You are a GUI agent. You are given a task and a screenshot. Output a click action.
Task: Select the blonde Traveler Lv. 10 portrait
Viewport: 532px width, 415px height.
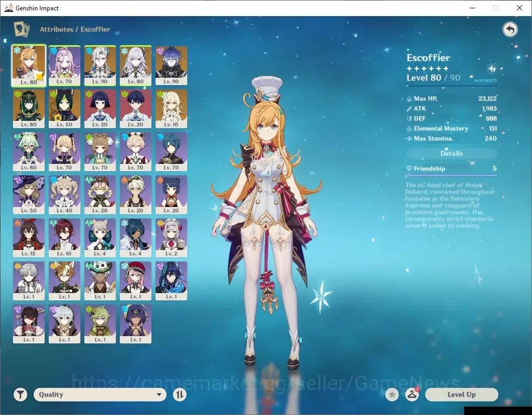(x=171, y=108)
